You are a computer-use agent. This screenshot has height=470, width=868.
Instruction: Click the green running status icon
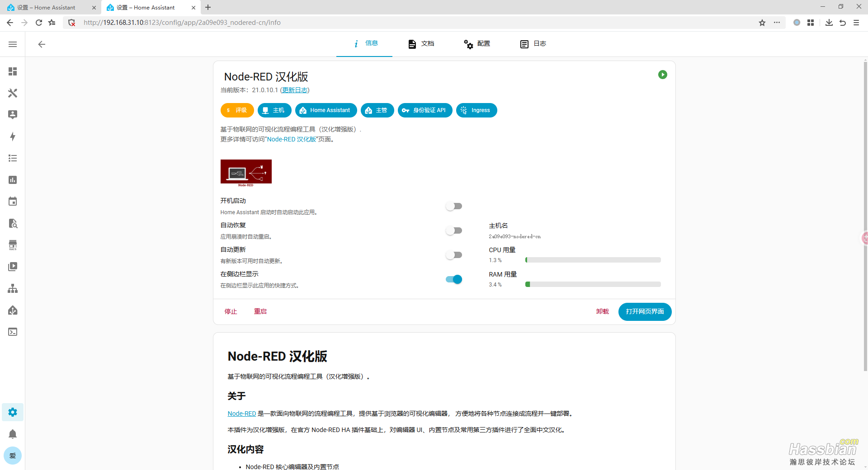[663, 75]
